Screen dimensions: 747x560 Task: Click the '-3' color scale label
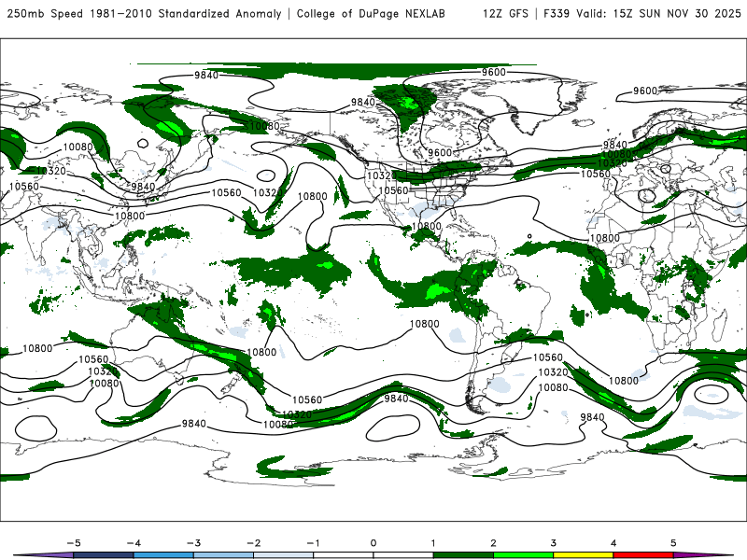coord(193,543)
